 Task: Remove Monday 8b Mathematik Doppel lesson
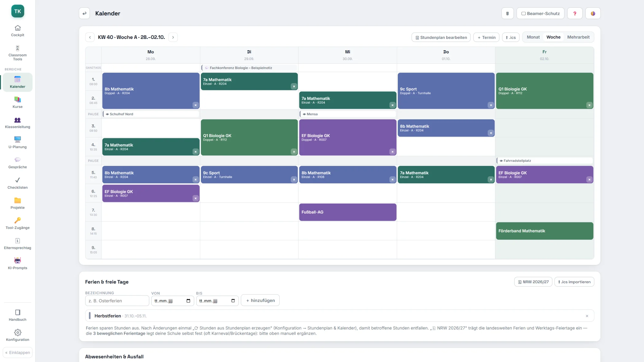coord(196,105)
